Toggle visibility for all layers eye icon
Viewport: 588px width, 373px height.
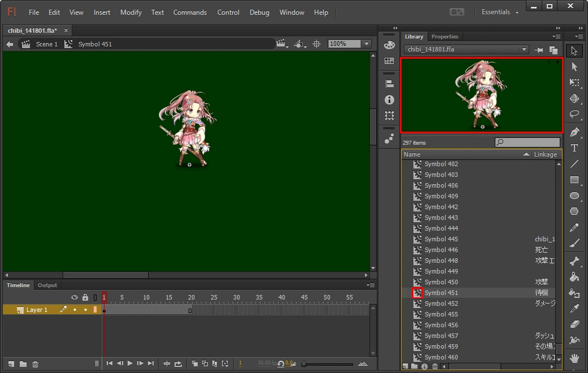pos(74,297)
